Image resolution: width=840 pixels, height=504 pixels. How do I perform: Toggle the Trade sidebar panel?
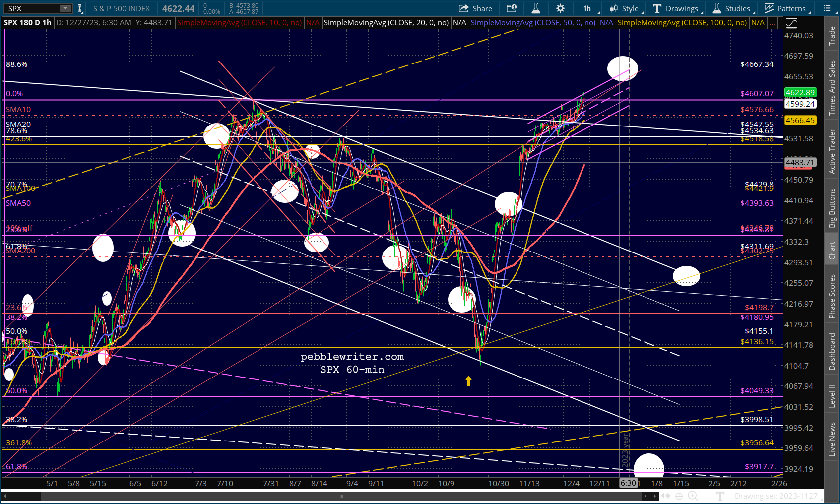tap(832, 36)
